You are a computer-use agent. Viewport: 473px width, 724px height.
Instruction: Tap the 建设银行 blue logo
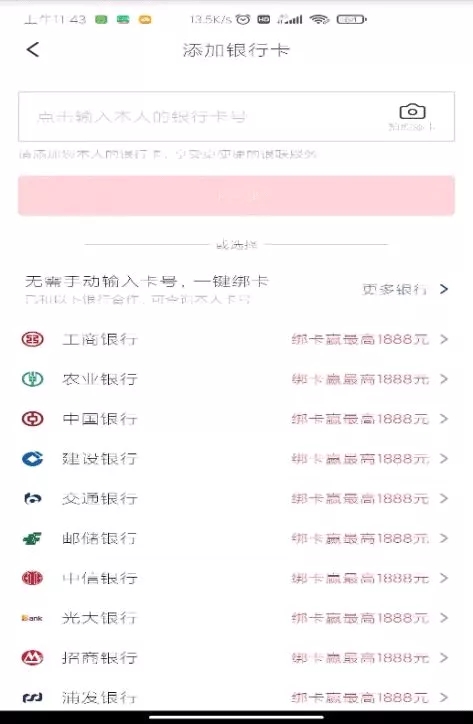[32, 459]
